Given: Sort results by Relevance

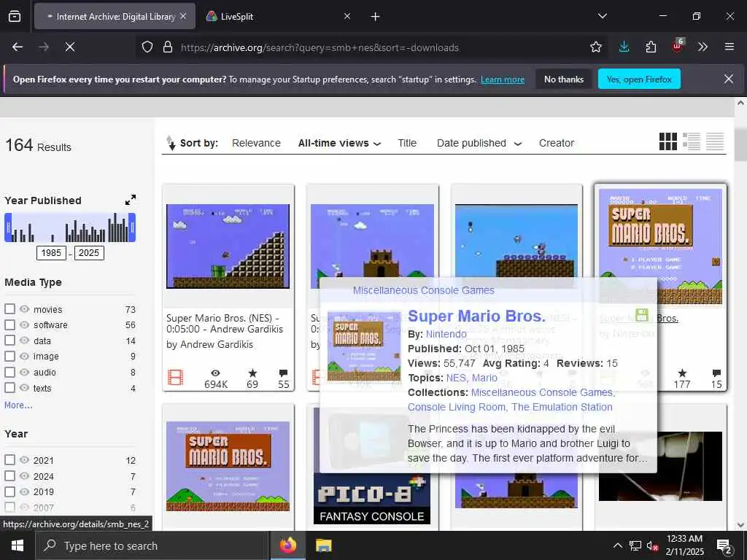Looking at the screenshot, I should tap(256, 143).
